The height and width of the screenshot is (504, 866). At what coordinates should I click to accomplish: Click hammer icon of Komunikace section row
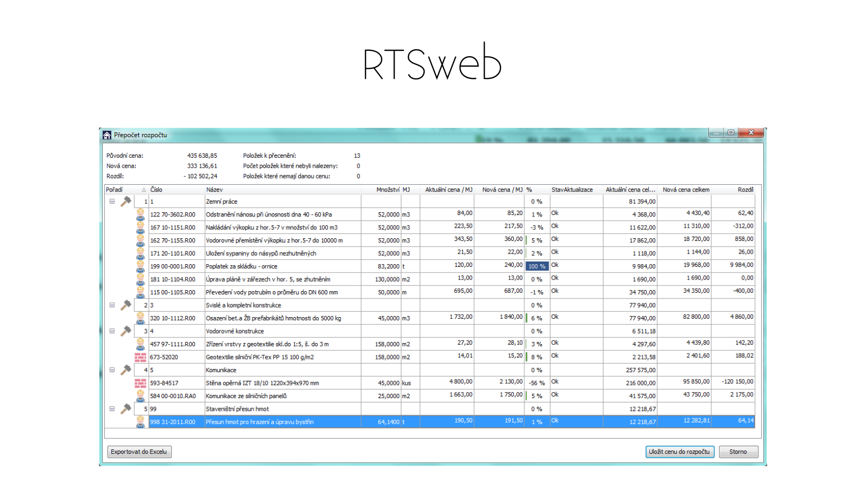[x=126, y=370]
